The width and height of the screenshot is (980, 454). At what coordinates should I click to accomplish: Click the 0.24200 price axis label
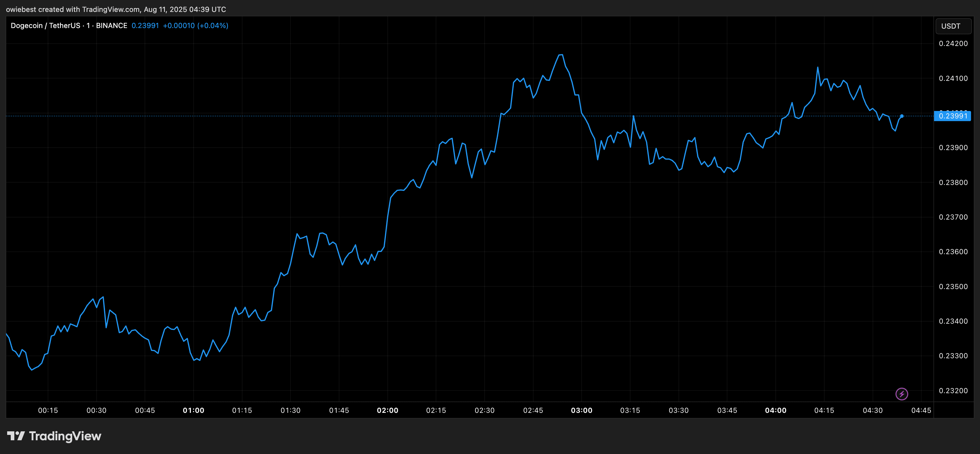(x=953, y=43)
